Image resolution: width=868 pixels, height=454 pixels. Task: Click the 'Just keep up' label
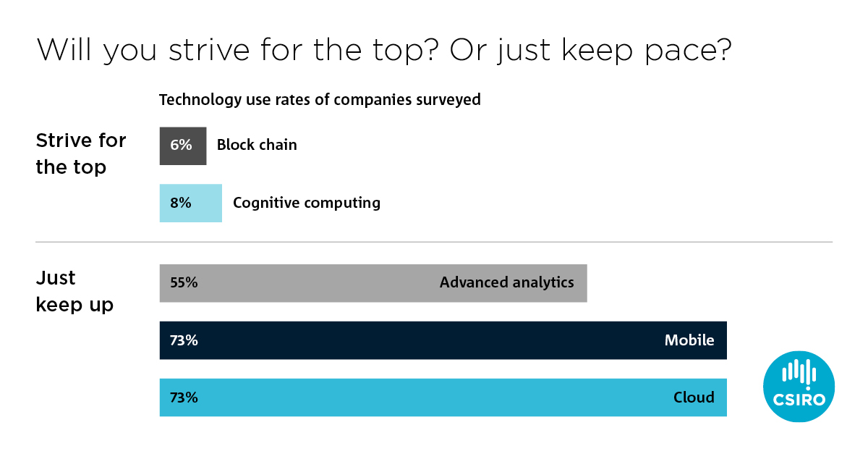click(75, 292)
